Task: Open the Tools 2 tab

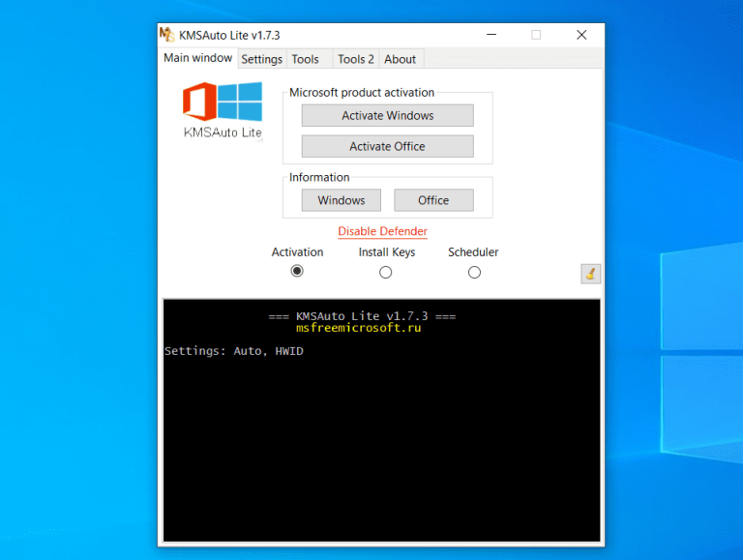Action: coord(355,59)
